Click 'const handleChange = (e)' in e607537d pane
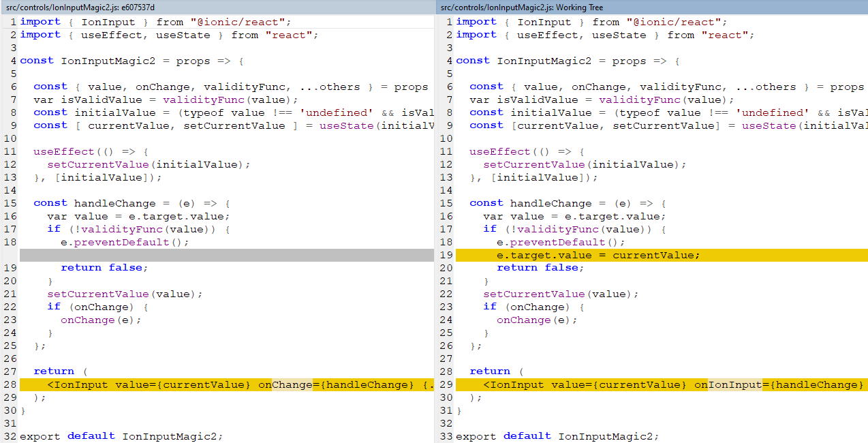Viewport: 868px width, 443px height. [x=131, y=203]
